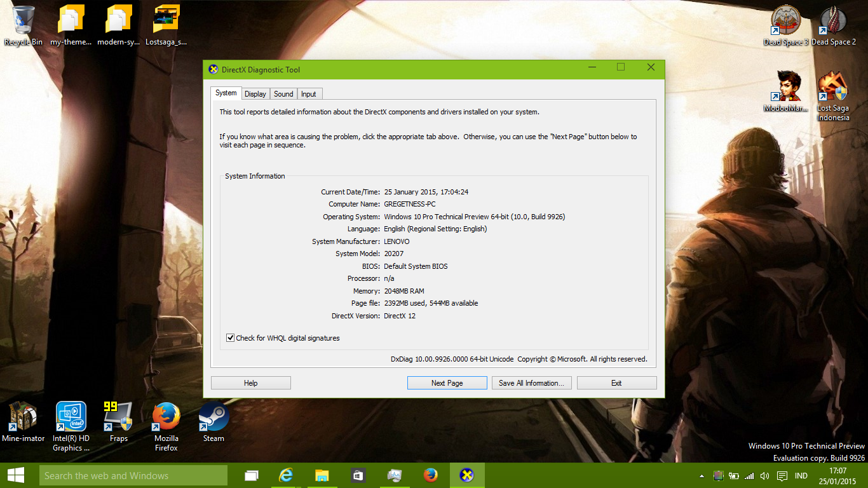The height and width of the screenshot is (488, 868).
Task: Click the DirectX Diagnostic Tool taskbar icon
Action: click(467, 475)
